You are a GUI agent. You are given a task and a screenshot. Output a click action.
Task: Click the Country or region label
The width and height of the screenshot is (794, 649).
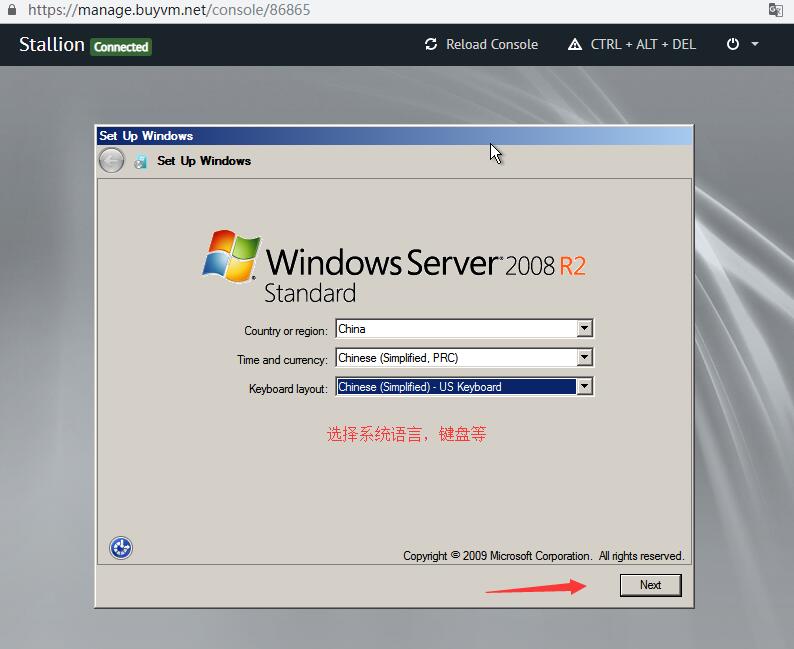pos(286,331)
